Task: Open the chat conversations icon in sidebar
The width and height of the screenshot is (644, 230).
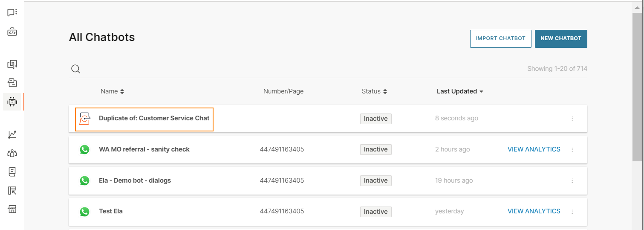Action: 12,13
